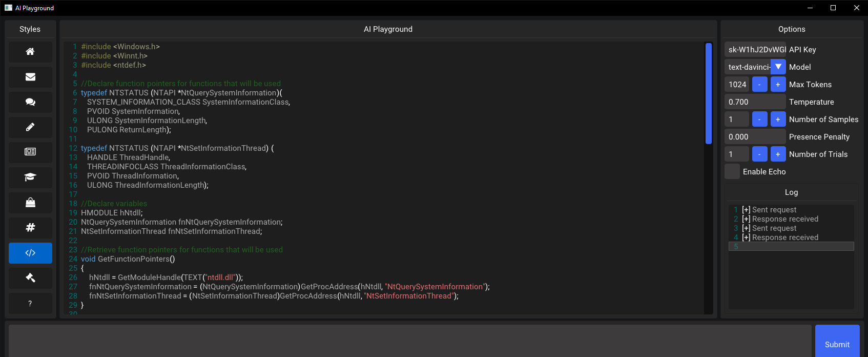
Task: Open the question mark help style
Action: pos(30,303)
